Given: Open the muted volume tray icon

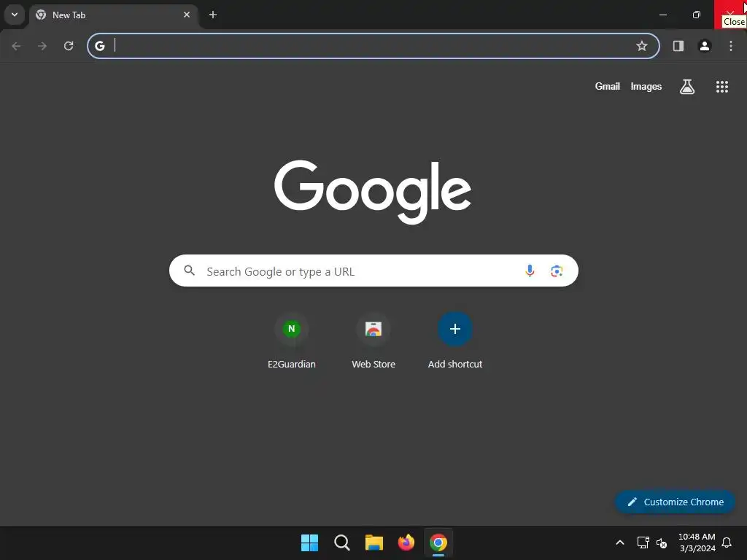Looking at the screenshot, I should tap(662, 542).
